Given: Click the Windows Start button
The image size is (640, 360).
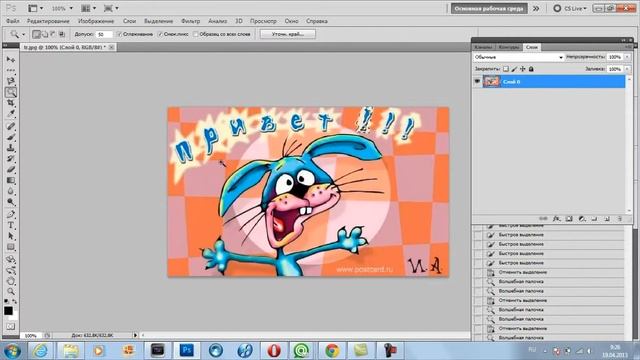Looking at the screenshot, I should 12,351.
